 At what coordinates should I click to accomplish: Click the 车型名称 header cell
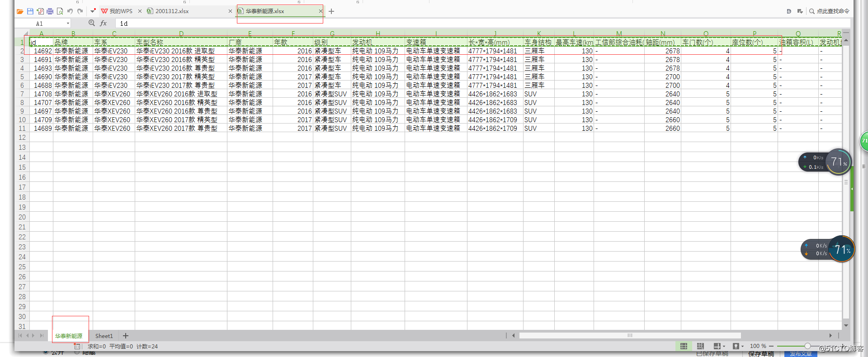pos(181,43)
